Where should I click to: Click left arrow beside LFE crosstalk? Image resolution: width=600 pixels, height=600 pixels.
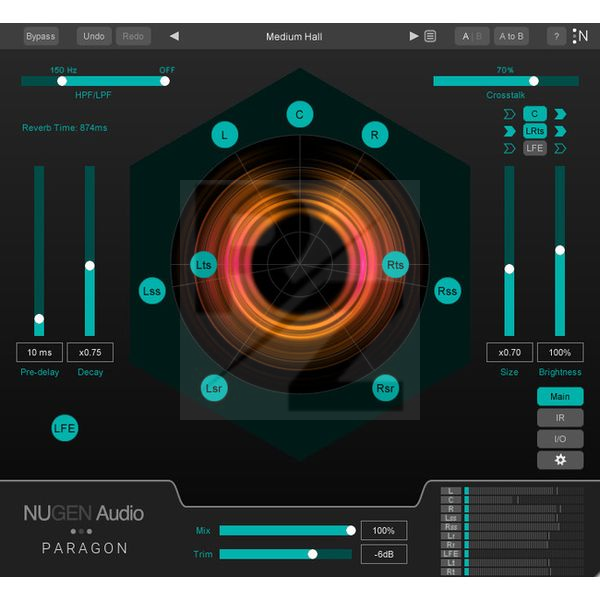509,148
